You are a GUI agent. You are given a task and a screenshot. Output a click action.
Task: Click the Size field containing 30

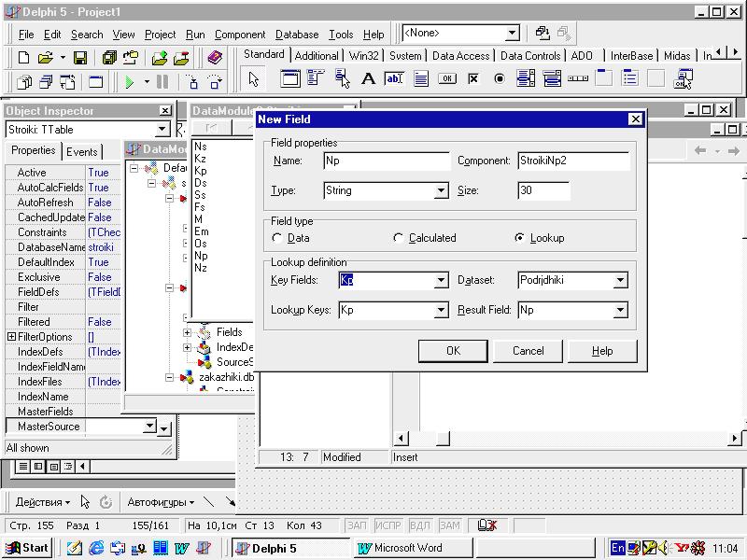point(543,191)
